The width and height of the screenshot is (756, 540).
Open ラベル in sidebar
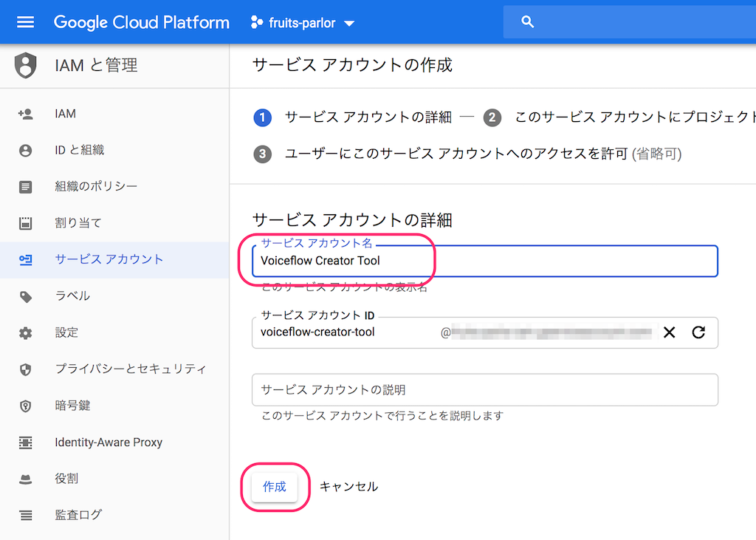coord(114,295)
